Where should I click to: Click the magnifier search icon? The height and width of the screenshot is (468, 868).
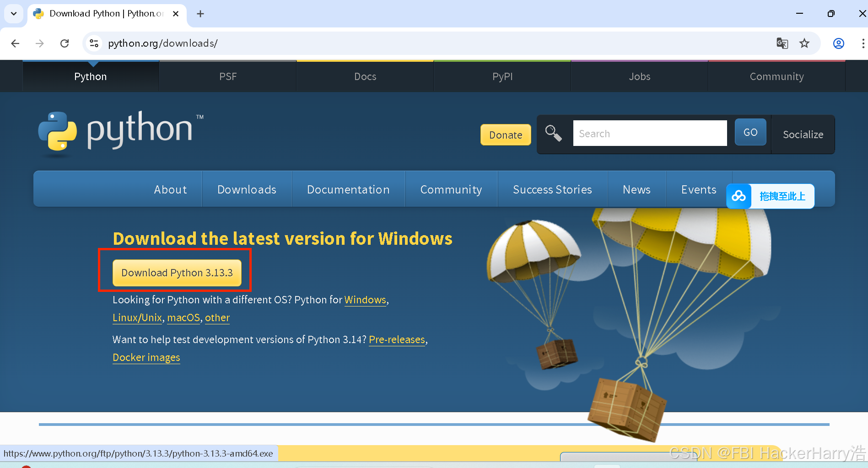[x=553, y=134]
